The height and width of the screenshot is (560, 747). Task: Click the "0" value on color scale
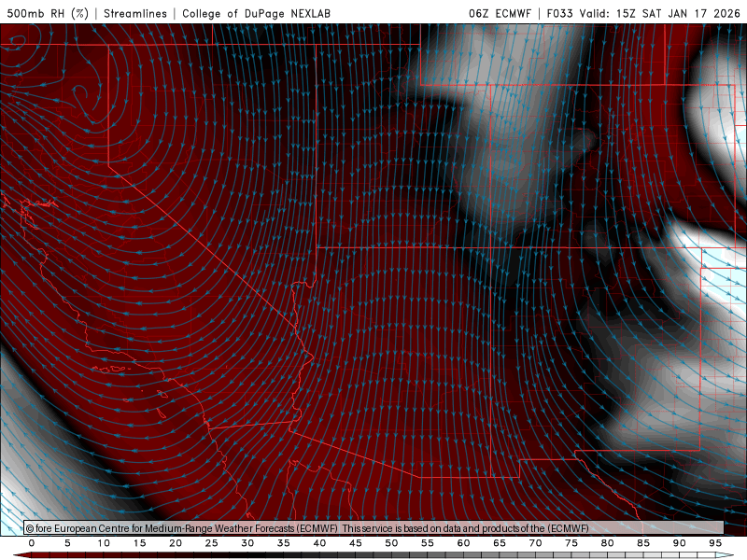pyautogui.click(x=32, y=543)
